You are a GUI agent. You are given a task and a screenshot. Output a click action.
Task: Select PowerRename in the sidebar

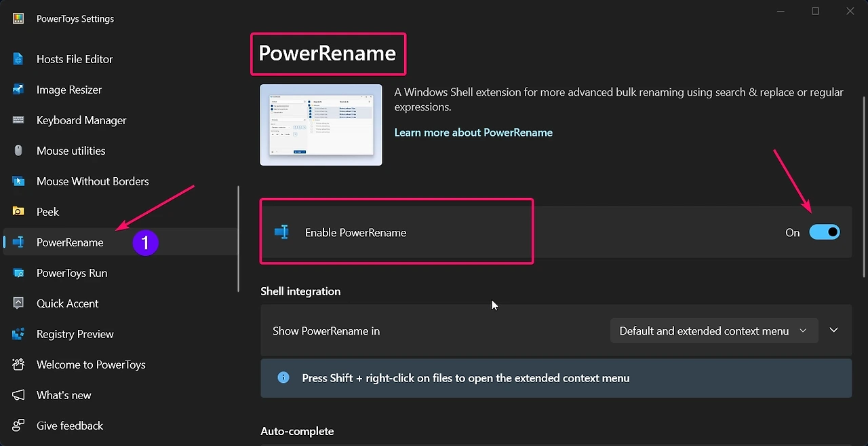click(x=119, y=242)
